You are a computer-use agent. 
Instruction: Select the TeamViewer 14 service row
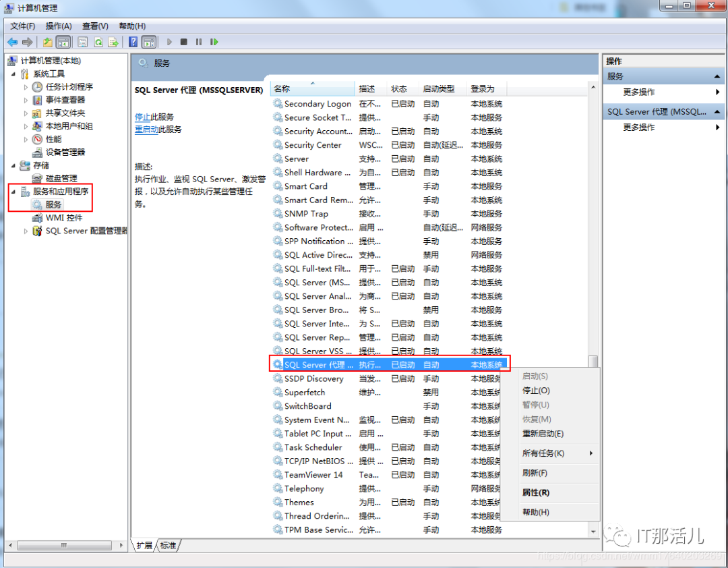tap(389, 475)
